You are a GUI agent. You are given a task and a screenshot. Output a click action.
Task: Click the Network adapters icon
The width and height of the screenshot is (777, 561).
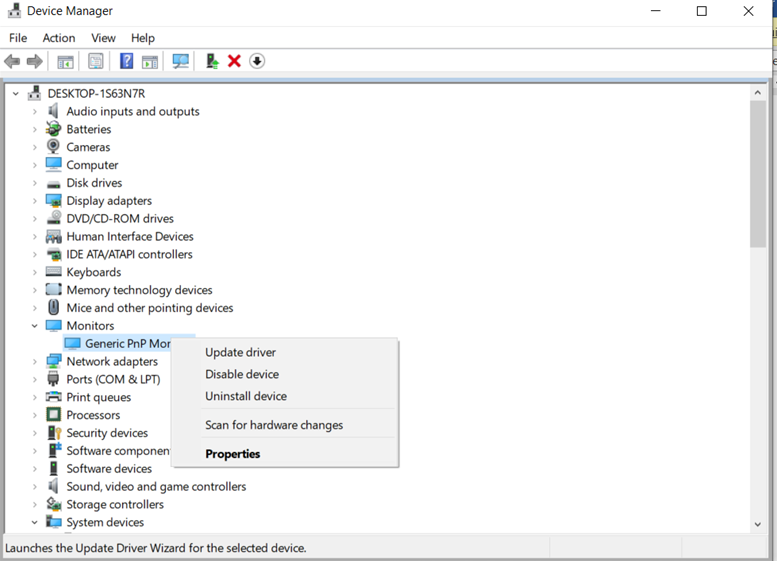(53, 361)
